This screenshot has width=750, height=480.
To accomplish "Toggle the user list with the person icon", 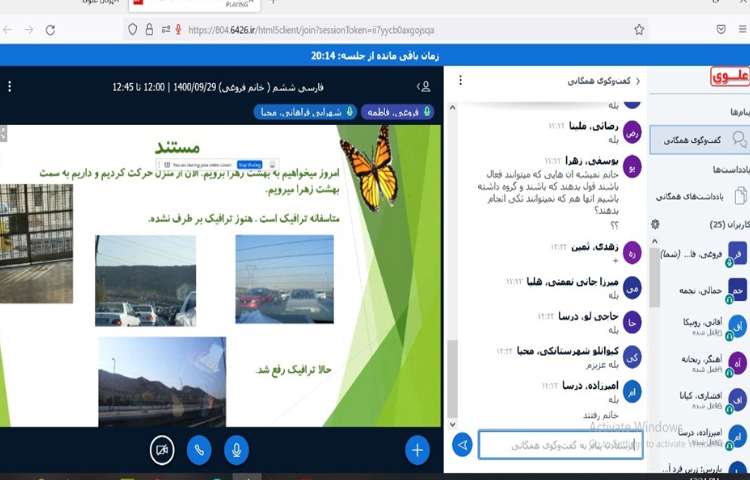I will [424, 87].
